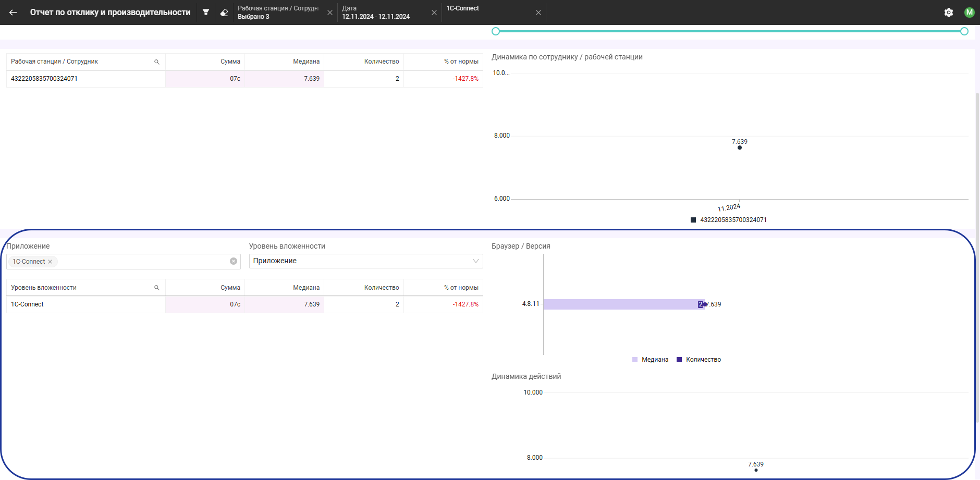Viewport: 980px width, 480px height.
Task: Click the 7.639 data point in top chart
Action: click(740, 147)
